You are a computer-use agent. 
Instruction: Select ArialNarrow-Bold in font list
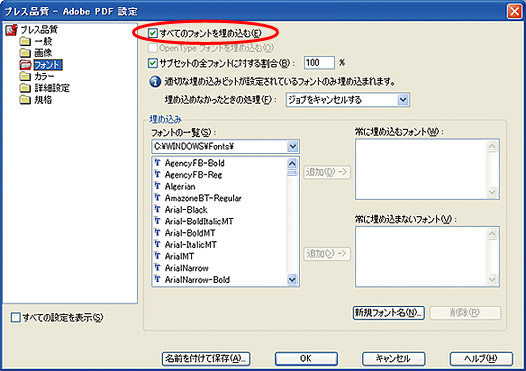pyautogui.click(x=197, y=279)
